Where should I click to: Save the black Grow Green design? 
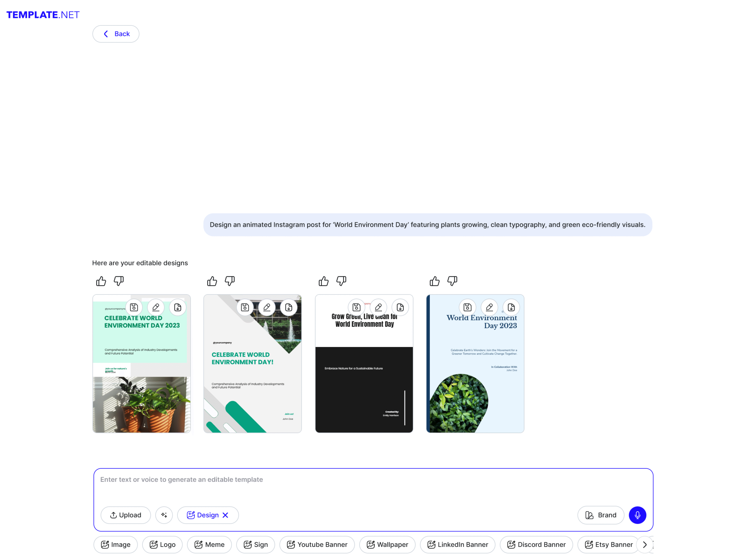pos(356,307)
